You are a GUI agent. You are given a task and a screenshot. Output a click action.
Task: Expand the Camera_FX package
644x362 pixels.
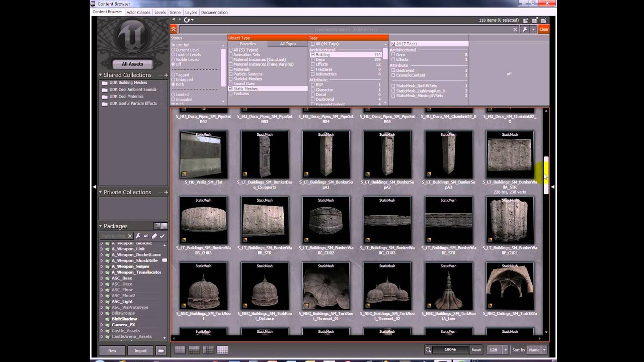[x=102, y=325]
